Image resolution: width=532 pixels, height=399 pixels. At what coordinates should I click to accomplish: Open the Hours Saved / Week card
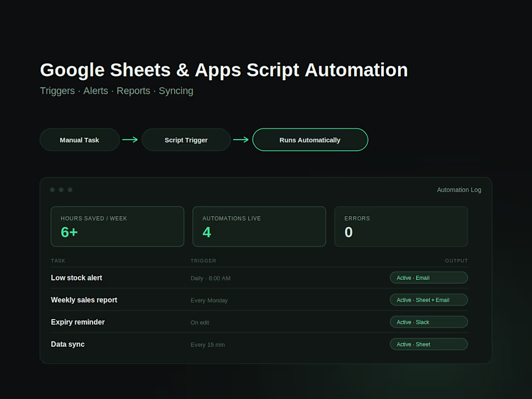point(118,227)
